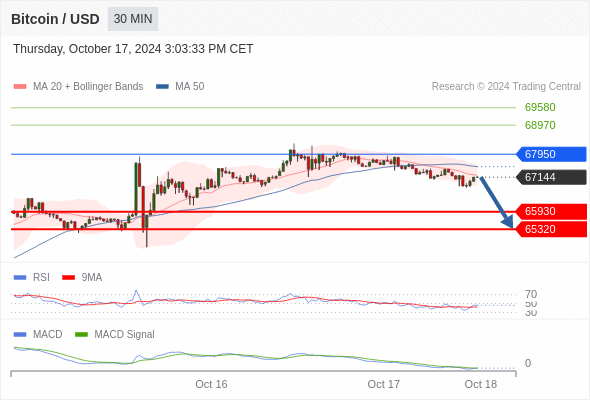This screenshot has height=400, width=590.
Task: Click the 68970 green resistance label
Action: tap(540, 125)
